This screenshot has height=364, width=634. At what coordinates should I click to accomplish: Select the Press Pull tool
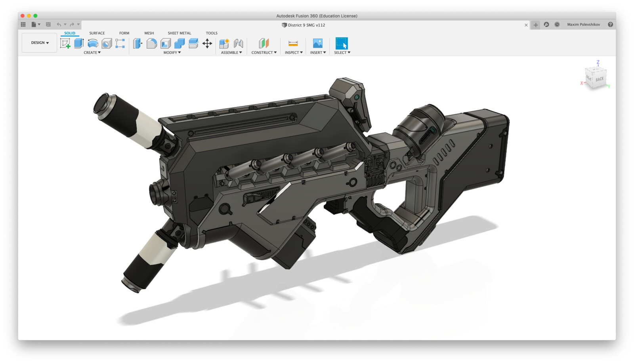coord(137,43)
